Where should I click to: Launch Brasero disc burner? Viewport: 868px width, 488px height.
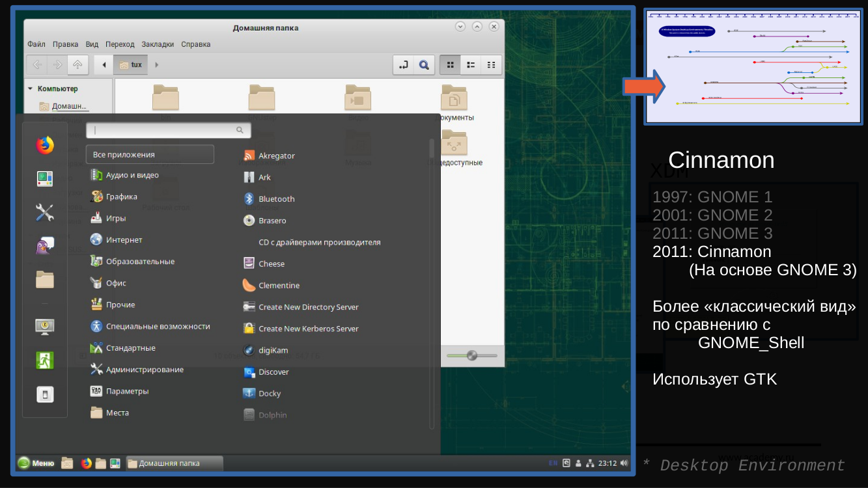(x=264, y=221)
